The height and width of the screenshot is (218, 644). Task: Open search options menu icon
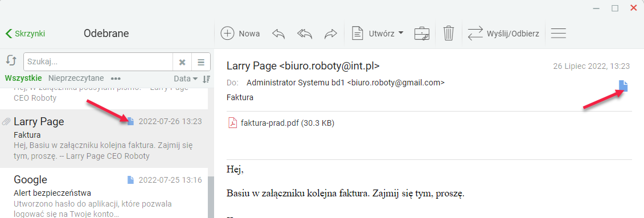point(201,62)
